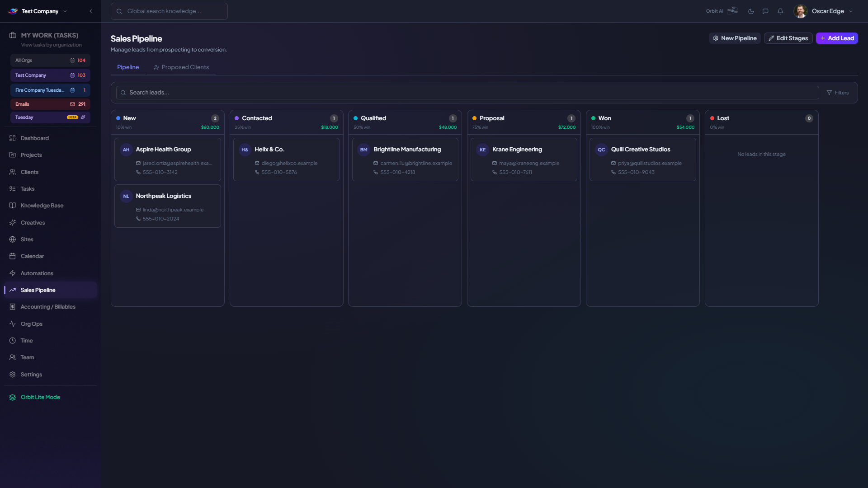Click Sites globe icon in sidebar
This screenshot has width=868, height=488.
point(13,239)
